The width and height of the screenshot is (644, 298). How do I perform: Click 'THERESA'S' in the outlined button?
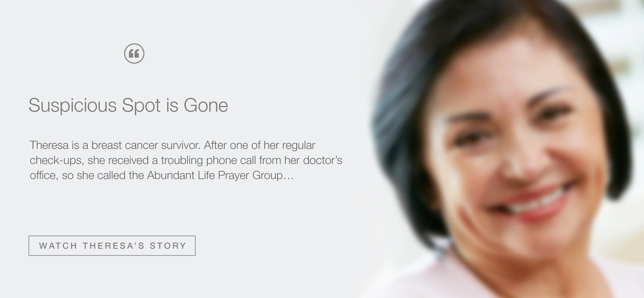point(114,246)
